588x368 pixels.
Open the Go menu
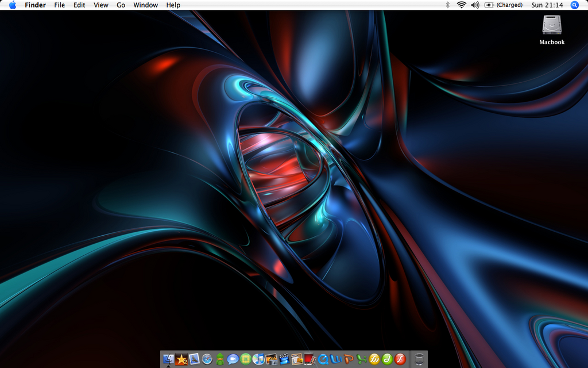click(121, 5)
